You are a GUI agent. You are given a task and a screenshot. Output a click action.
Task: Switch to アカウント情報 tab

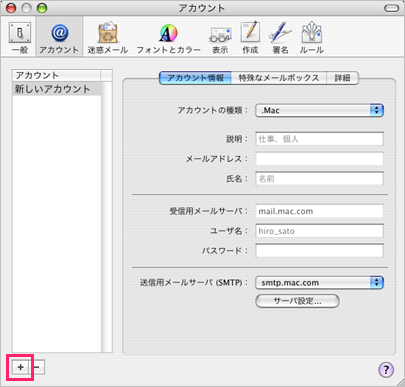tap(195, 78)
